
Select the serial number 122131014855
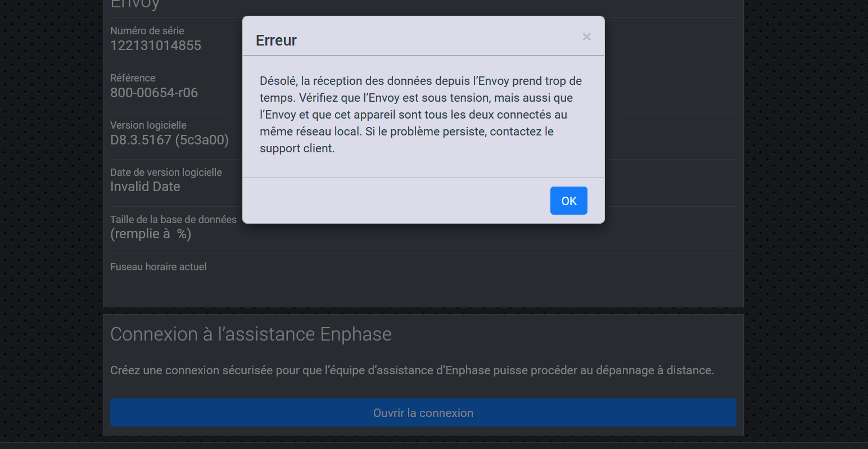pos(156,46)
